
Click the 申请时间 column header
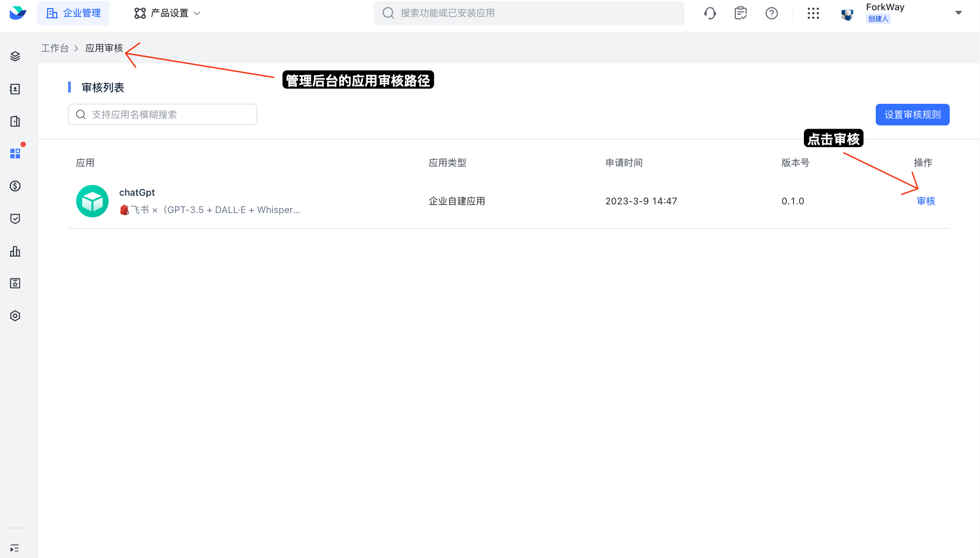point(624,163)
